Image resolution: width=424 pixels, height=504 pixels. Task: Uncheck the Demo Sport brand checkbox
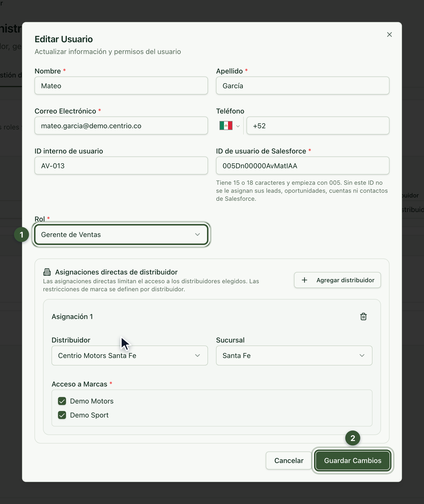pyautogui.click(x=62, y=415)
